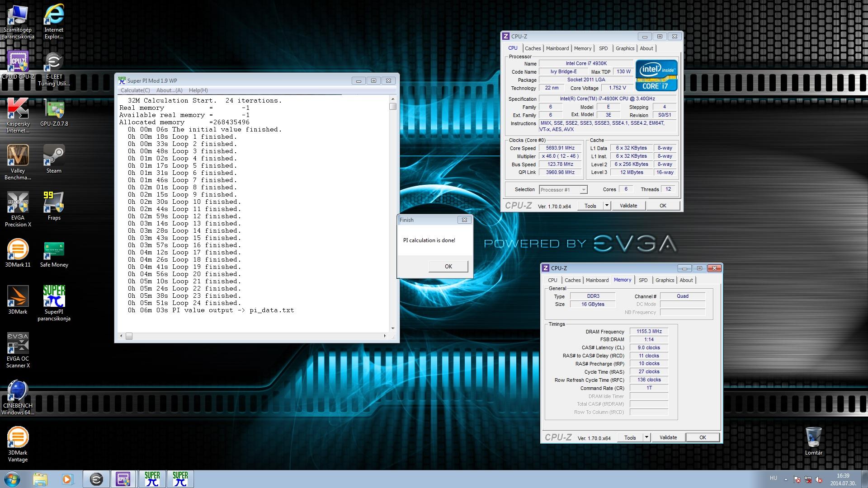Open Graphics tab in top CPU-Z window

(625, 48)
